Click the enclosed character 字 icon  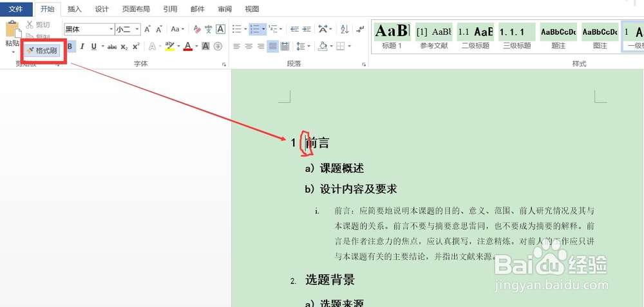(218, 46)
